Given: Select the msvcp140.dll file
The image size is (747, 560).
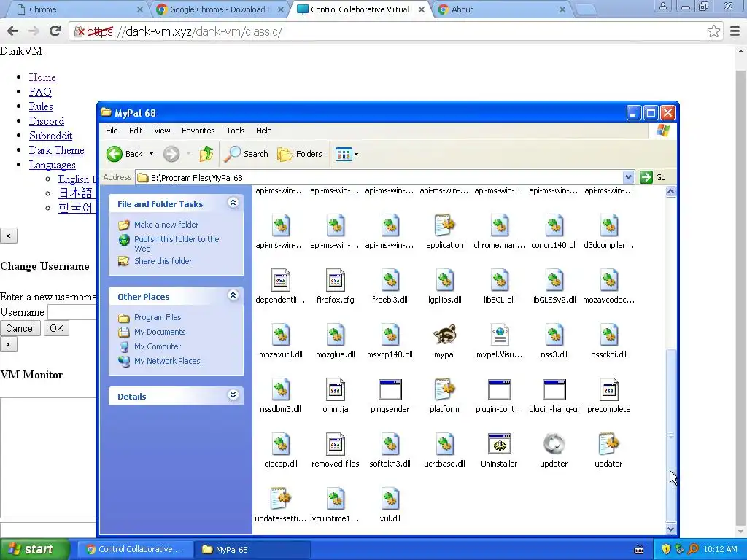Looking at the screenshot, I should [x=390, y=335].
